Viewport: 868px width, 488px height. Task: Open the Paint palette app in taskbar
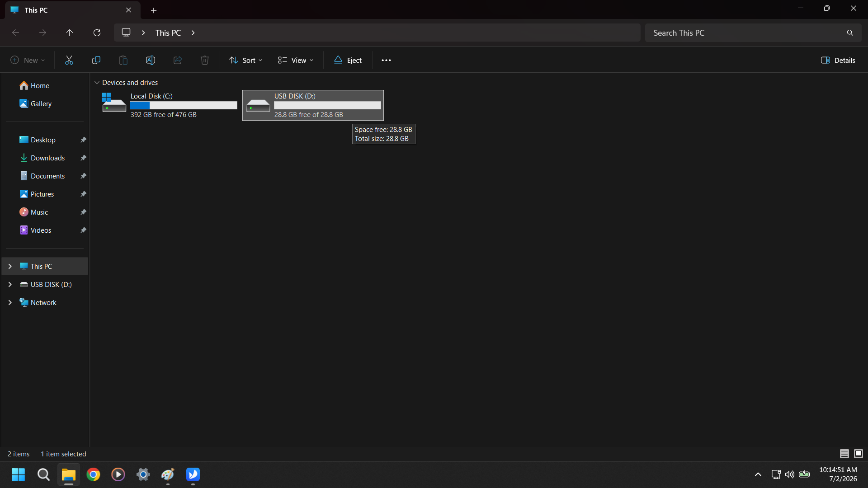tap(168, 474)
